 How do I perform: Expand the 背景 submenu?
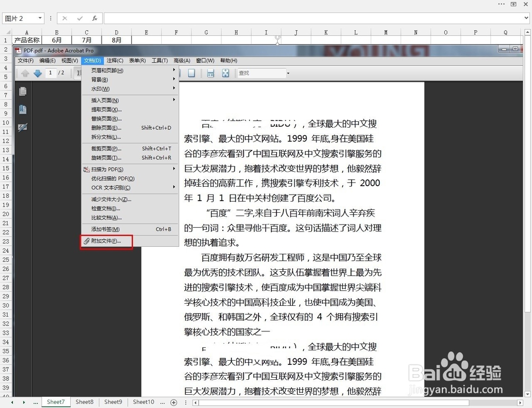pyautogui.click(x=174, y=79)
